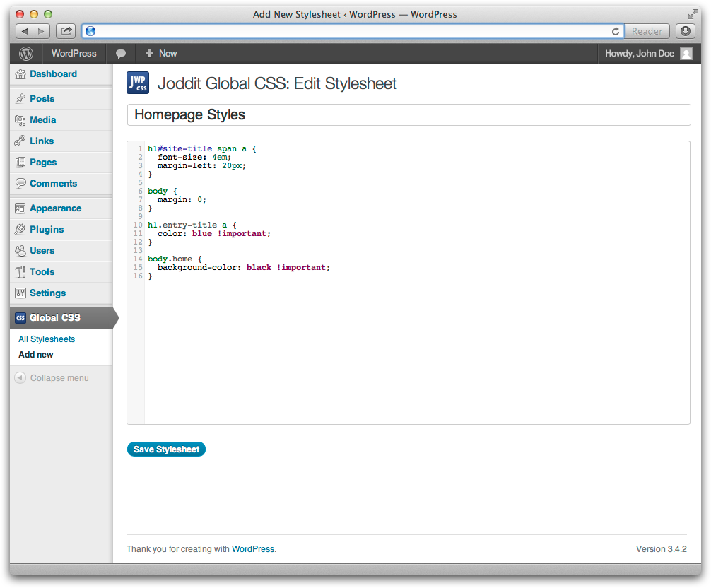Click John Doe's avatar image
The height and width of the screenshot is (588, 711).
[686, 54]
